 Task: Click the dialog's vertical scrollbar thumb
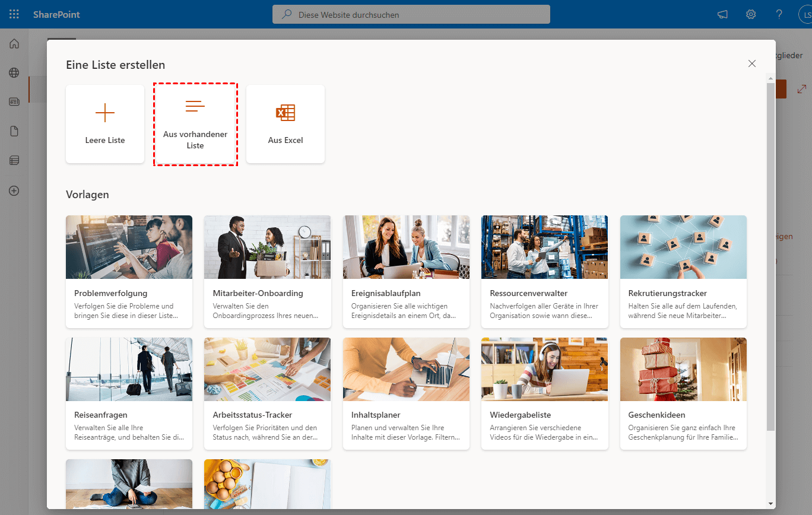[770, 256]
